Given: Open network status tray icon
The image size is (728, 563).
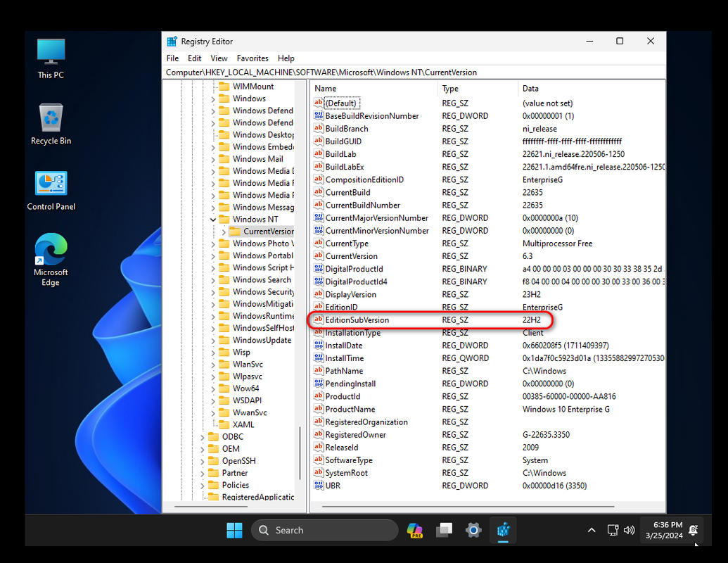Looking at the screenshot, I should pyautogui.click(x=613, y=530).
